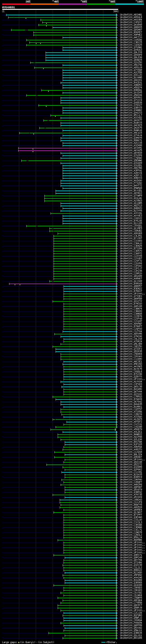Select label UniRef100_Q1LU11
The width and height of the screenshot is (146, 644).
tap(131, 636)
